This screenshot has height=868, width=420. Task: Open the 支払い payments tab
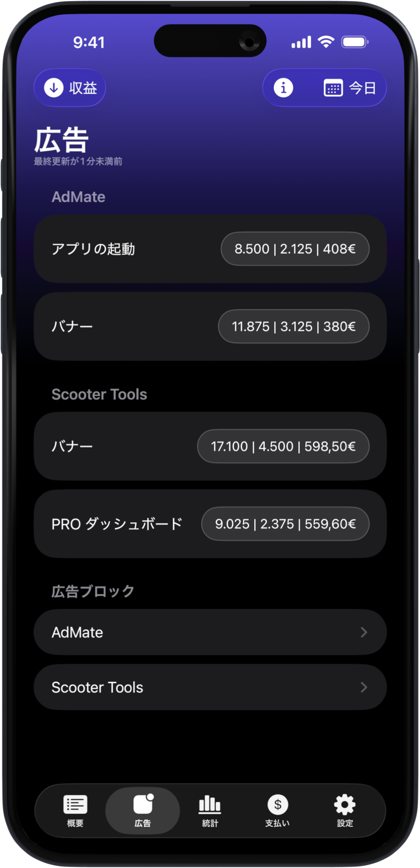click(x=277, y=811)
